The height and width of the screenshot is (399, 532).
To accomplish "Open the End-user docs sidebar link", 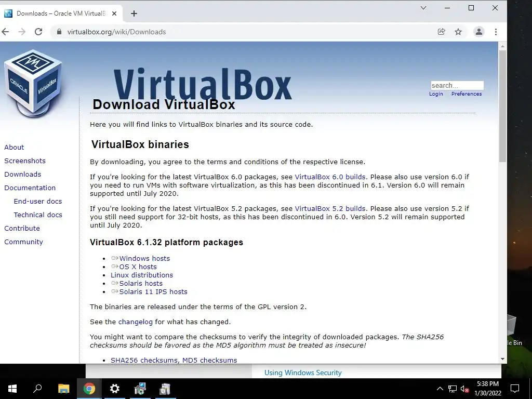I will pos(38,201).
